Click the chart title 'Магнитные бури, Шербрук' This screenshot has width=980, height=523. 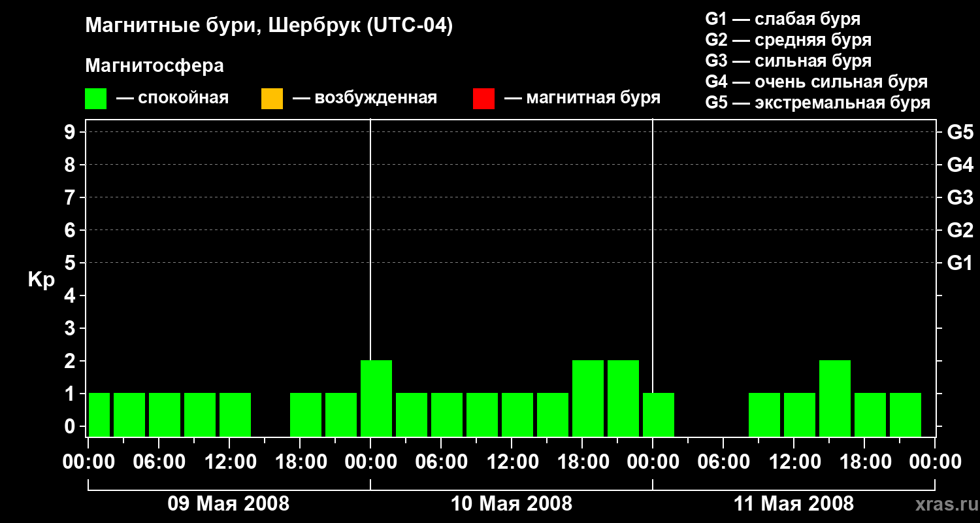point(221,27)
